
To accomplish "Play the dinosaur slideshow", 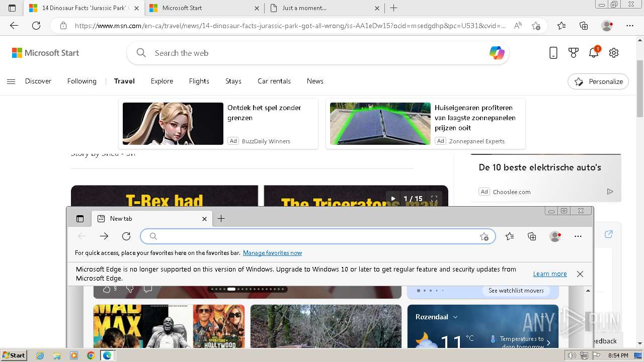I will point(393,199).
